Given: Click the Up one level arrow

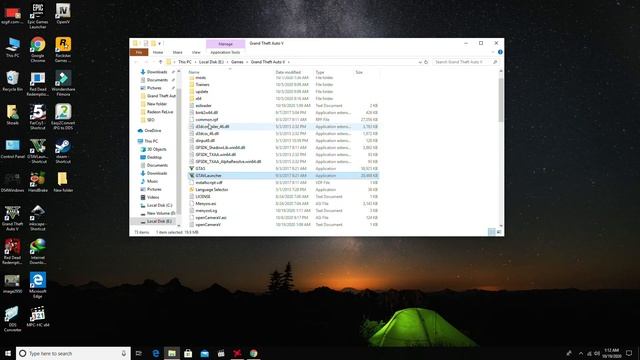Looking at the screenshot, I should pos(160,62).
